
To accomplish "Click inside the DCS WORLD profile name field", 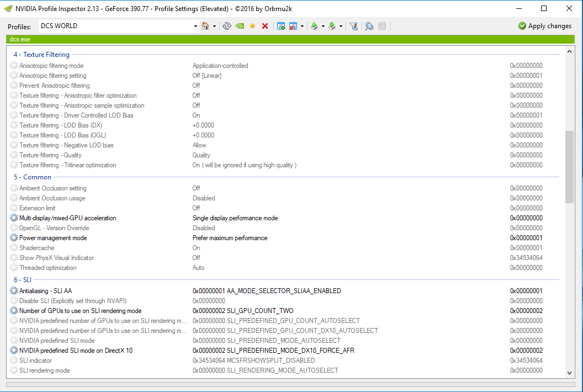I will click(115, 26).
